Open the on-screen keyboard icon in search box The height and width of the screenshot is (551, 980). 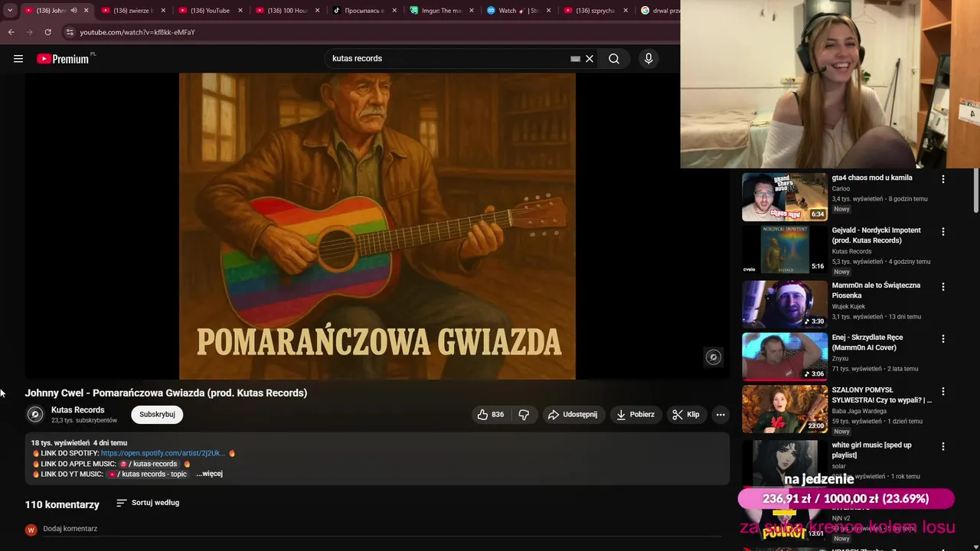pyautogui.click(x=575, y=59)
